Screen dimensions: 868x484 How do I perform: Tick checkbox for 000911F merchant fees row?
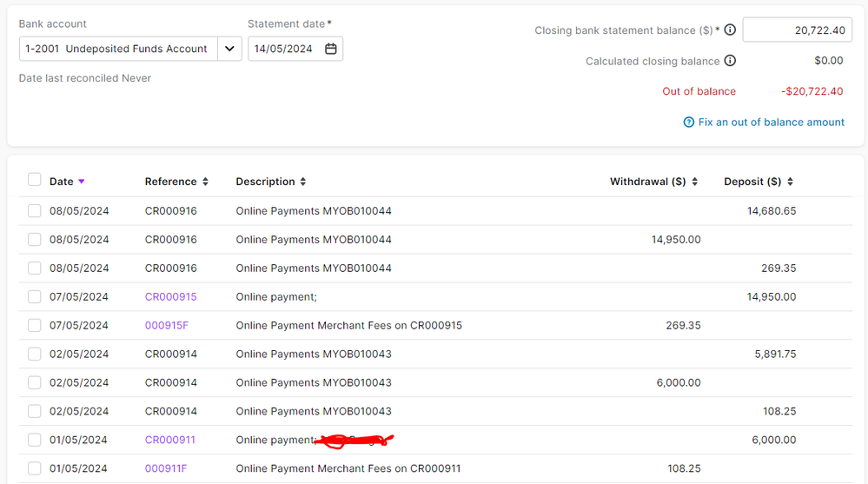click(35, 468)
